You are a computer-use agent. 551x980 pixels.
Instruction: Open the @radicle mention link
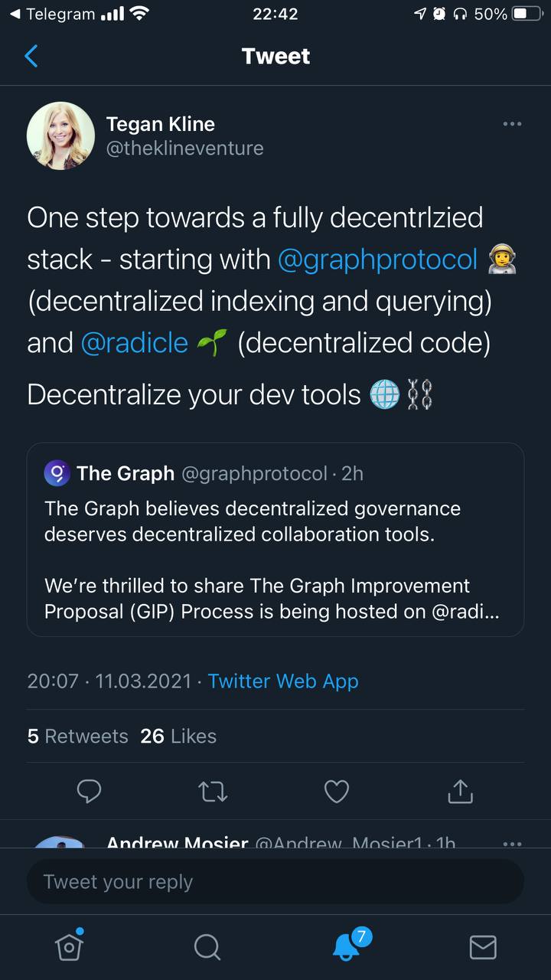coord(134,342)
